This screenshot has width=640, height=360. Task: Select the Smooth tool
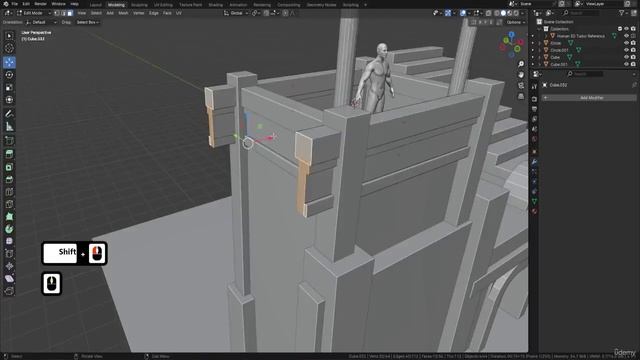point(9,241)
